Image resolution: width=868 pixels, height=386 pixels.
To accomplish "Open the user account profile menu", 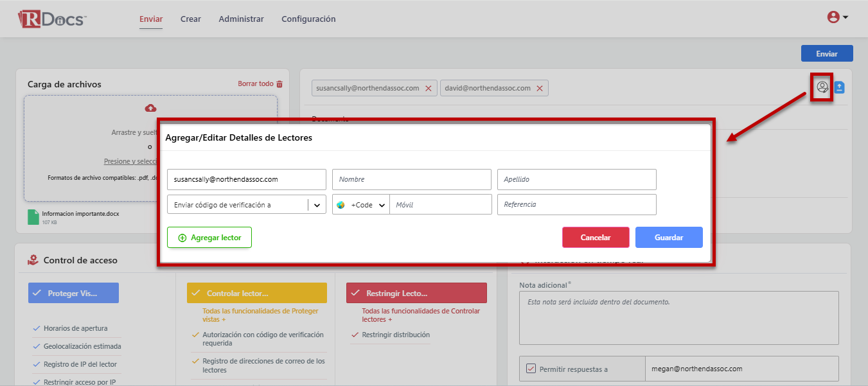I will coord(837,17).
